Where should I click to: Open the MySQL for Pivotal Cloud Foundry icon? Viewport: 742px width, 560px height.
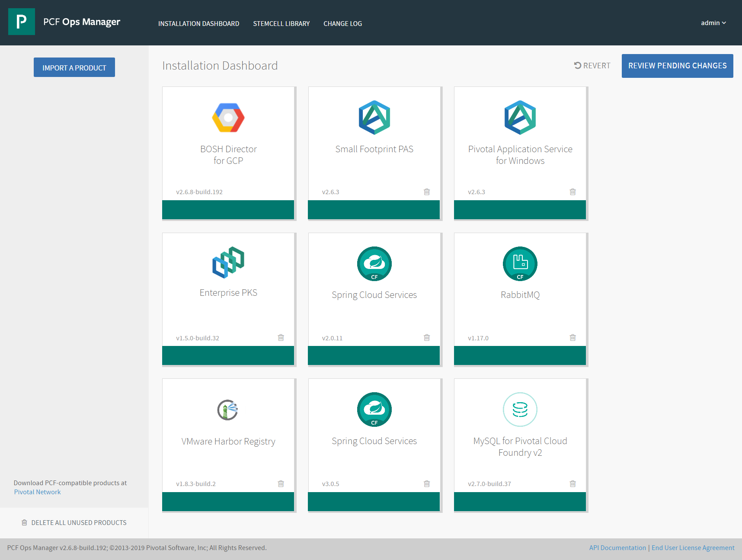520,410
